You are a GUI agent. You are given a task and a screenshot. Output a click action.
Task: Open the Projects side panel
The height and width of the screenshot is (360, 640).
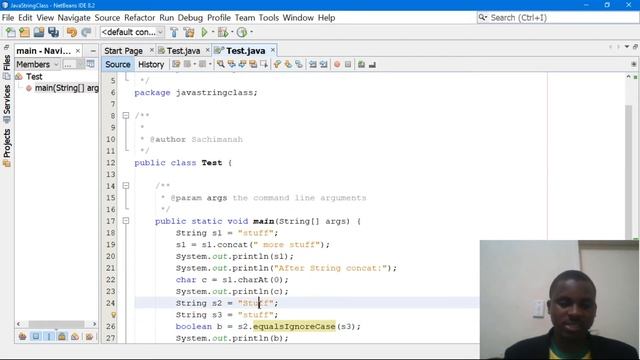coord(7,147)
